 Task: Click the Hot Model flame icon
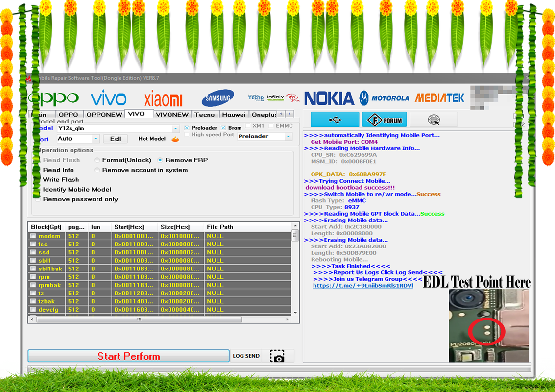pyautogui.click(x=175, y=139)
